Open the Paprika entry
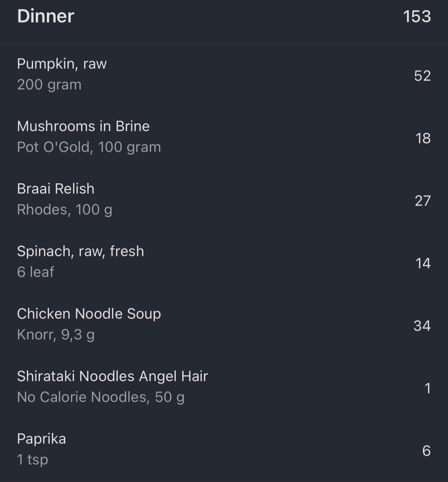 (x=41, y=439)
